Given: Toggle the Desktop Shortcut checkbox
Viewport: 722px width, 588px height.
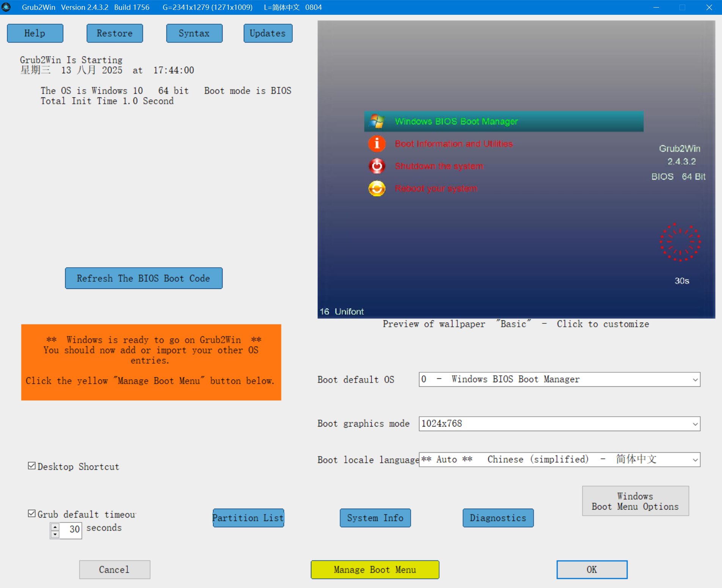Looking at the screenshot, I should click(x=32, y=466).
